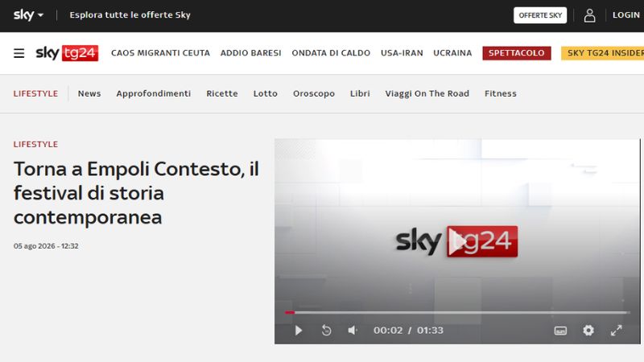Screen dimensions: 644x362
Task: Select the Lotto tab
Action: click(266, 93)
